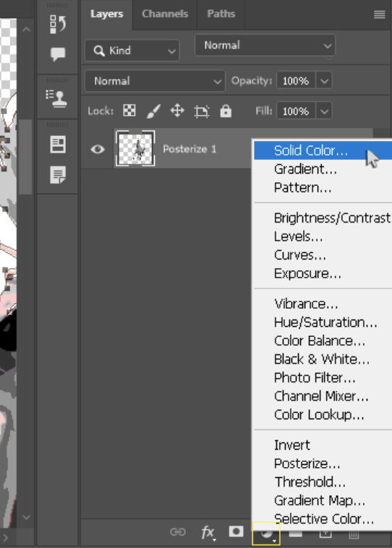
Task: Click the link layers chain icon
Action: [178, 532]
